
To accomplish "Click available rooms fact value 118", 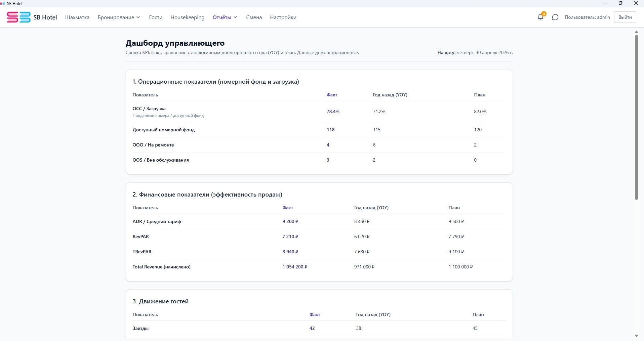I will 330,130.
